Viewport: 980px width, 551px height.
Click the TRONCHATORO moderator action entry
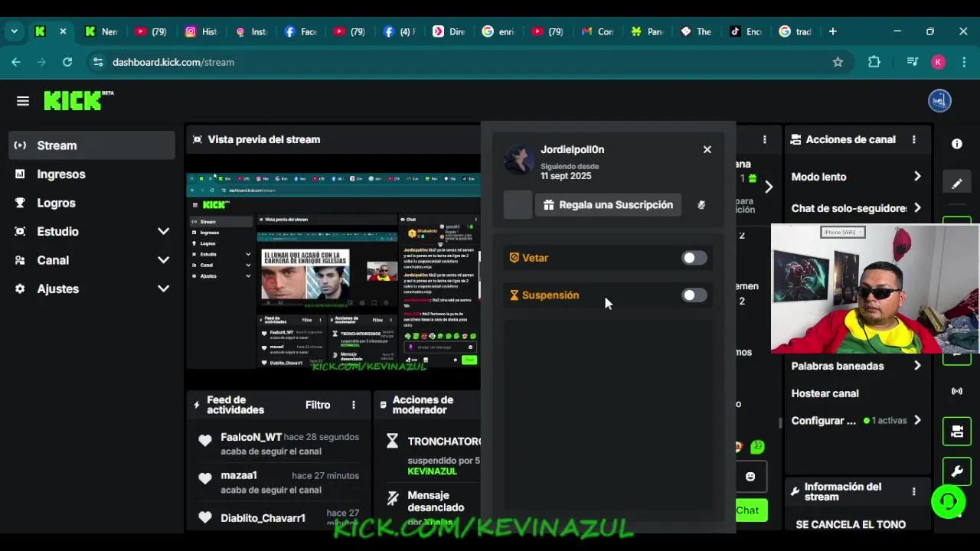(x=434, y=455)
